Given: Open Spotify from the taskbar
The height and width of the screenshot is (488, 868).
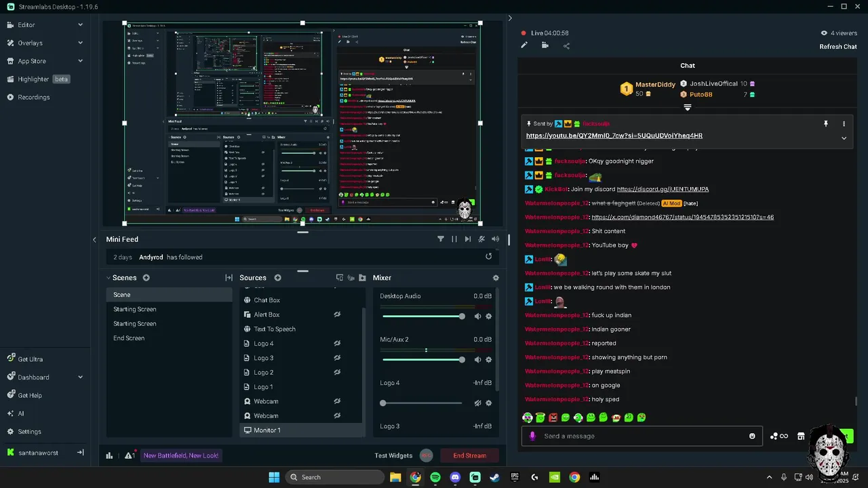Looking at the screenshot, I should point(435,477).
